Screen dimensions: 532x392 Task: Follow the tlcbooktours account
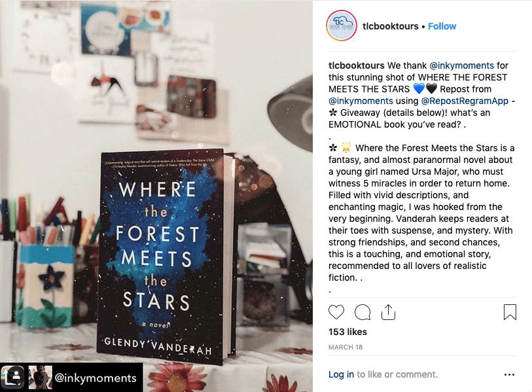click(442, 26)
